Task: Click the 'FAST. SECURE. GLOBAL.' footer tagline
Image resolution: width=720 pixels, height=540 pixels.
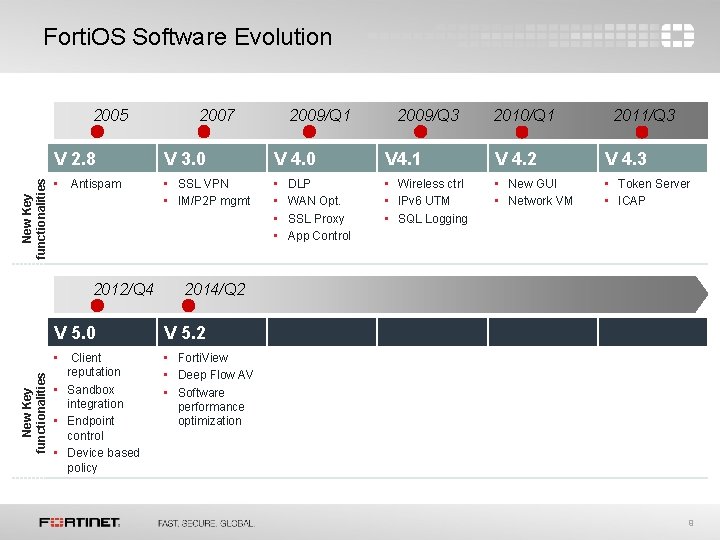Action: 206,523
